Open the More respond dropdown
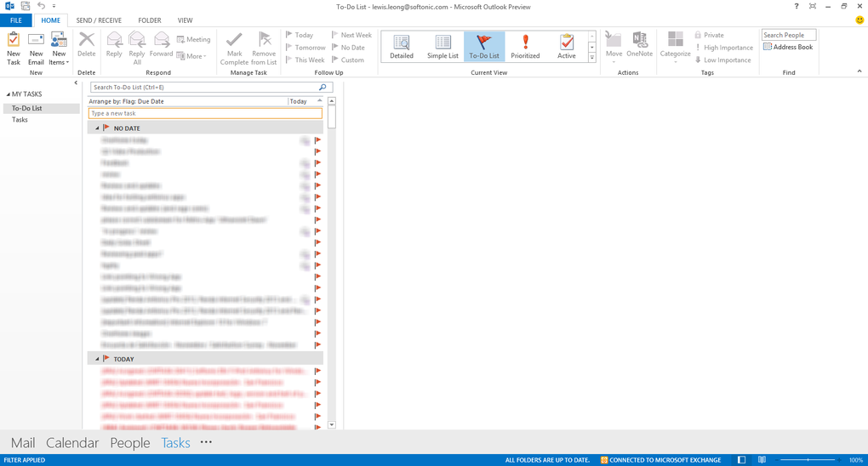 pos(191,56)
